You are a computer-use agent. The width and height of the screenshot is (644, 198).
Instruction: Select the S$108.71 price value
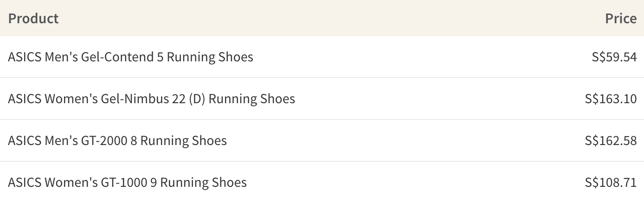coord(611,182)
